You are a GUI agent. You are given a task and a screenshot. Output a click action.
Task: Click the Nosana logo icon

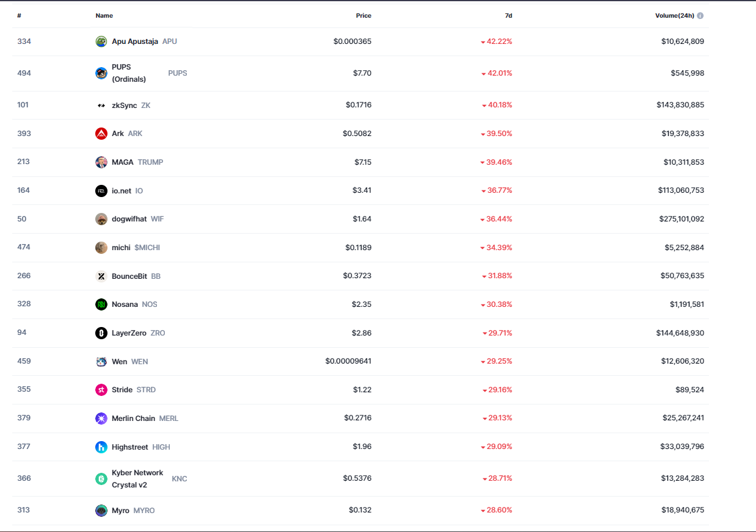[x=101, y=304]
